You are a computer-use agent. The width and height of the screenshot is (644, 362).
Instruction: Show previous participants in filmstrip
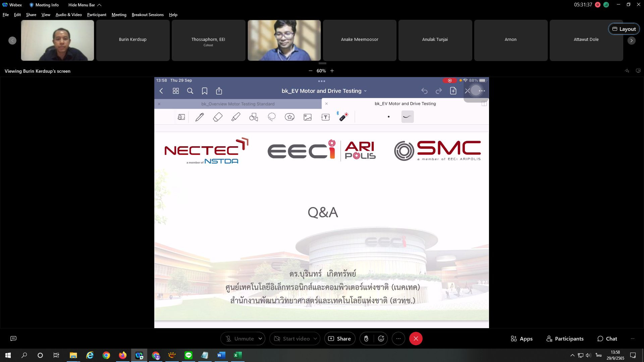tap(12, 41)
